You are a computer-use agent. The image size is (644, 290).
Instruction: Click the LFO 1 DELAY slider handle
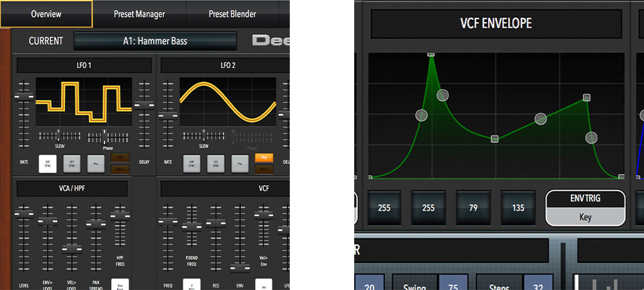(144, 105)
